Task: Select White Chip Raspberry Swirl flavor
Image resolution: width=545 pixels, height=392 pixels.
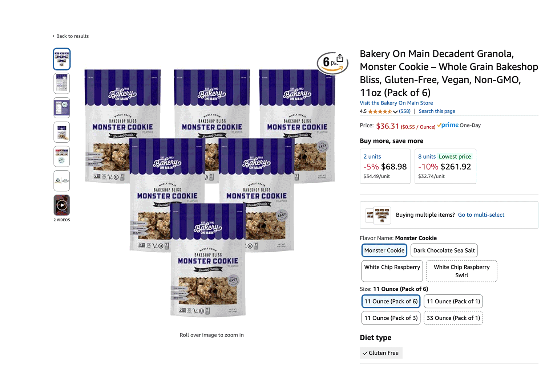Action: [x=461, y=271]
